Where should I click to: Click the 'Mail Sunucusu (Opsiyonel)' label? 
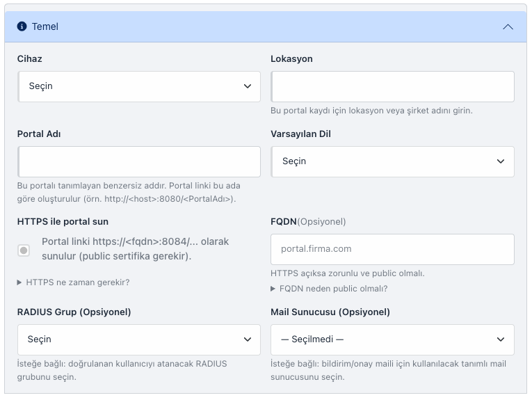pos(330,312)
